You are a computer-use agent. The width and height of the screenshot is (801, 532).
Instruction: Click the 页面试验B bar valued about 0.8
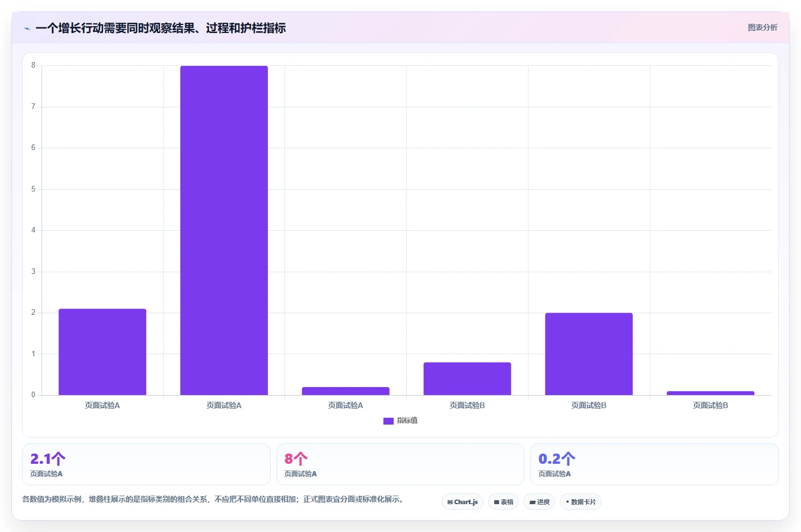tap(467, 379)
